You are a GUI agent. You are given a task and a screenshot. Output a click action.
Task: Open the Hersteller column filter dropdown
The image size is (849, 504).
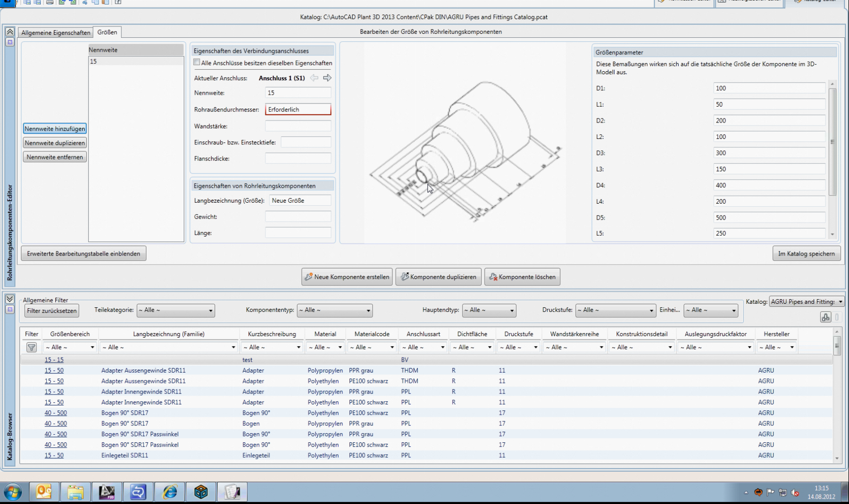(776, 347)
